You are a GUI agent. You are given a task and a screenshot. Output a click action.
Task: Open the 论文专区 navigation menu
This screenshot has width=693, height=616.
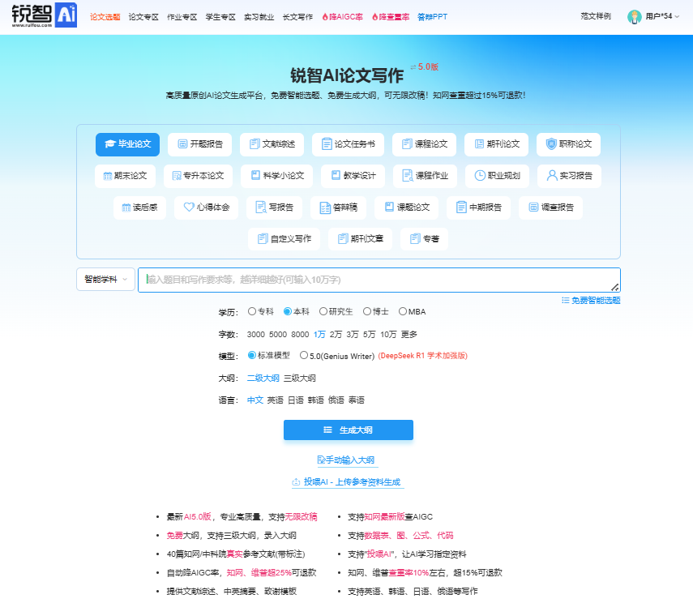tap(143, 16)
